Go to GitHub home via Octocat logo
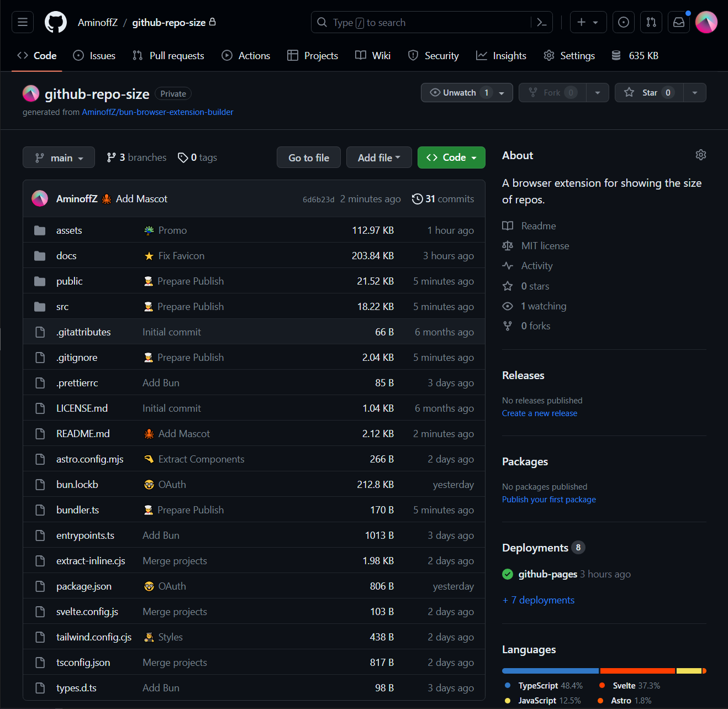Image resolution: width=728 pixels, height=709 pixels. 56,22
